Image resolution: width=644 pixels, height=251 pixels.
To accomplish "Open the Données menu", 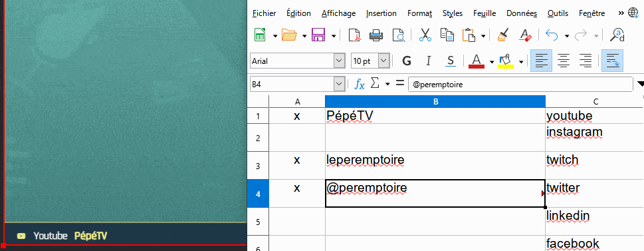I will coord(522,13).
